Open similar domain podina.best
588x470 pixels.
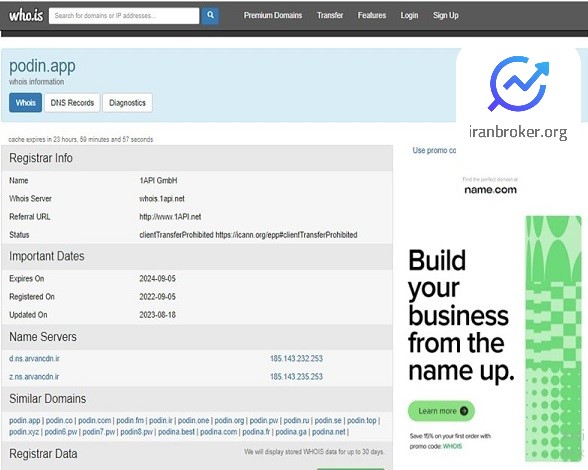click(176, 432)
